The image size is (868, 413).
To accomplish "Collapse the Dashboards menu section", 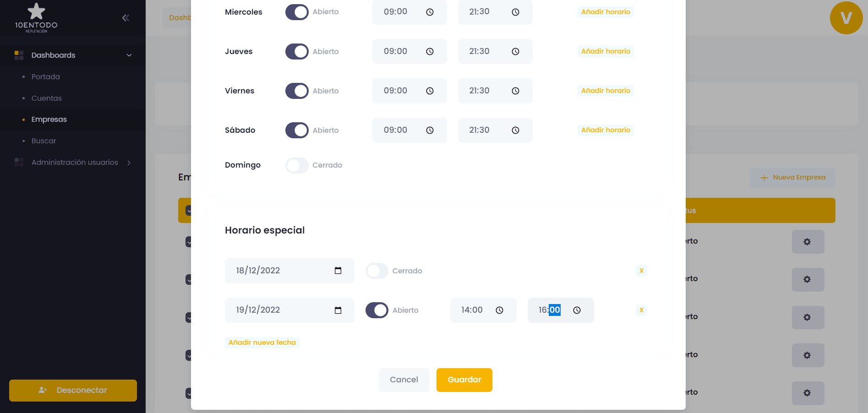I will [129, 55].
